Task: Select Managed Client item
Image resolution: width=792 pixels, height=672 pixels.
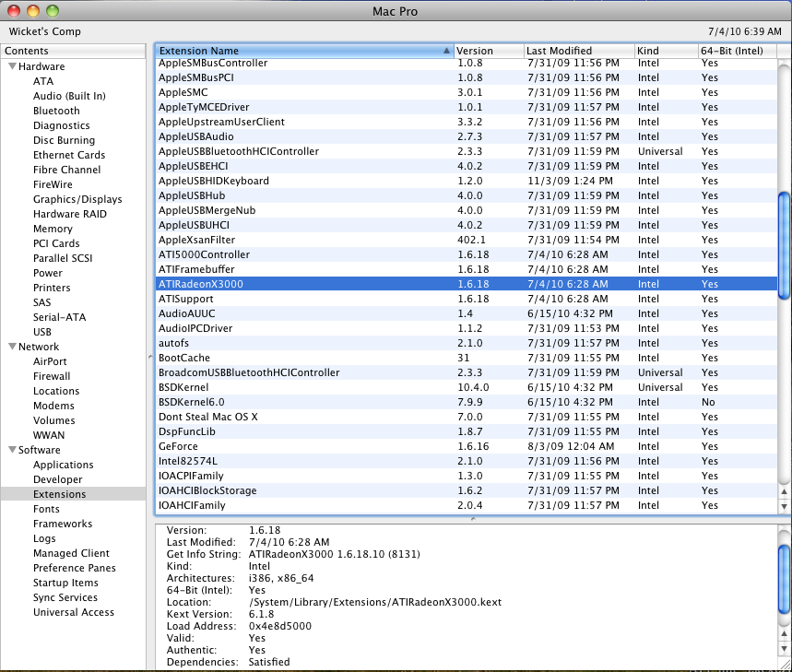Action: (x=71, y=553)
